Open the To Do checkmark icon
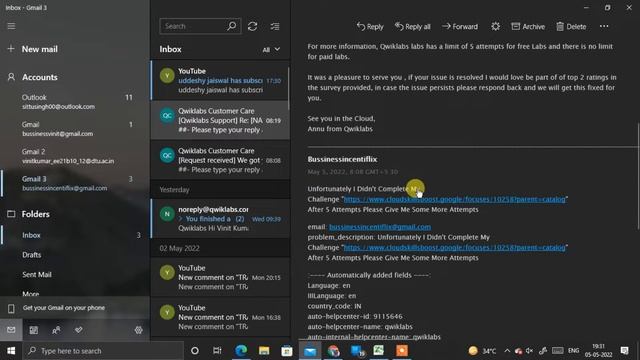 78,330
